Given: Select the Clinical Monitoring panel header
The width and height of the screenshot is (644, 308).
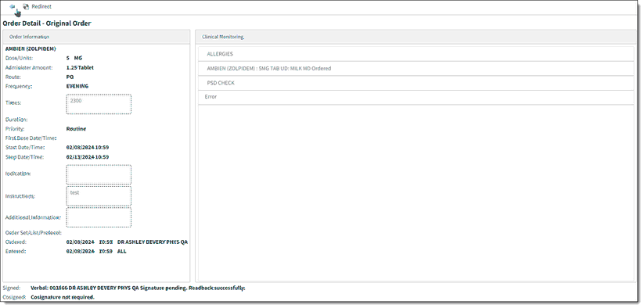Looking at the screenshot, I should click(x=416, y=37).
